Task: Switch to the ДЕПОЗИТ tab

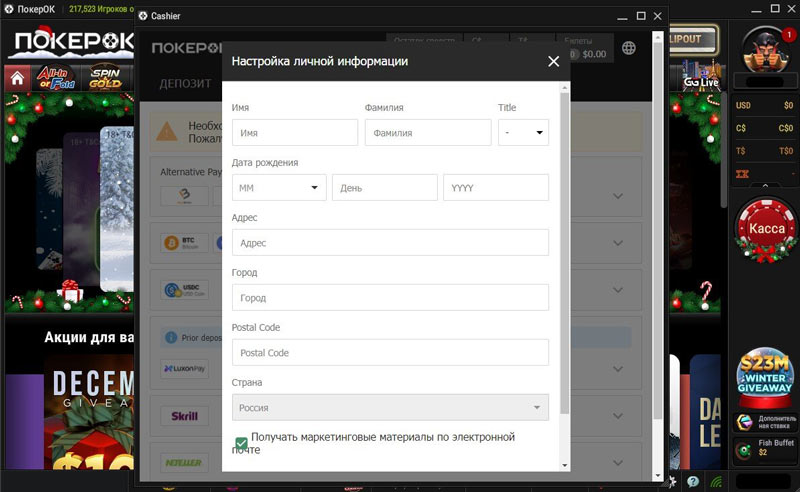Action: [185, 83]
